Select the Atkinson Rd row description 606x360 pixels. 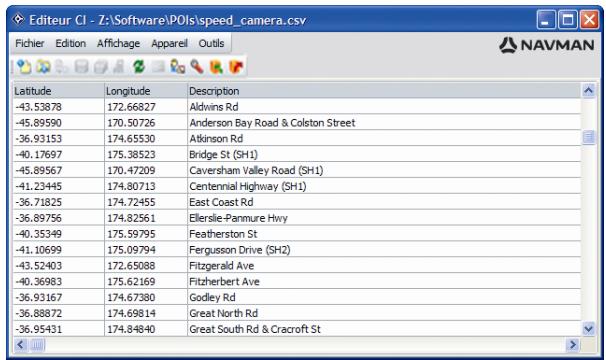pos(384,138)
